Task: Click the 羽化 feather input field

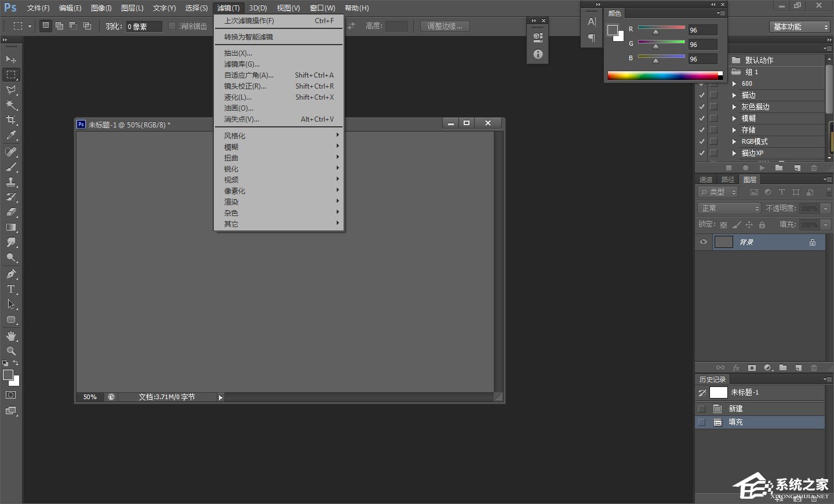Action: click(x=143, y=27)
